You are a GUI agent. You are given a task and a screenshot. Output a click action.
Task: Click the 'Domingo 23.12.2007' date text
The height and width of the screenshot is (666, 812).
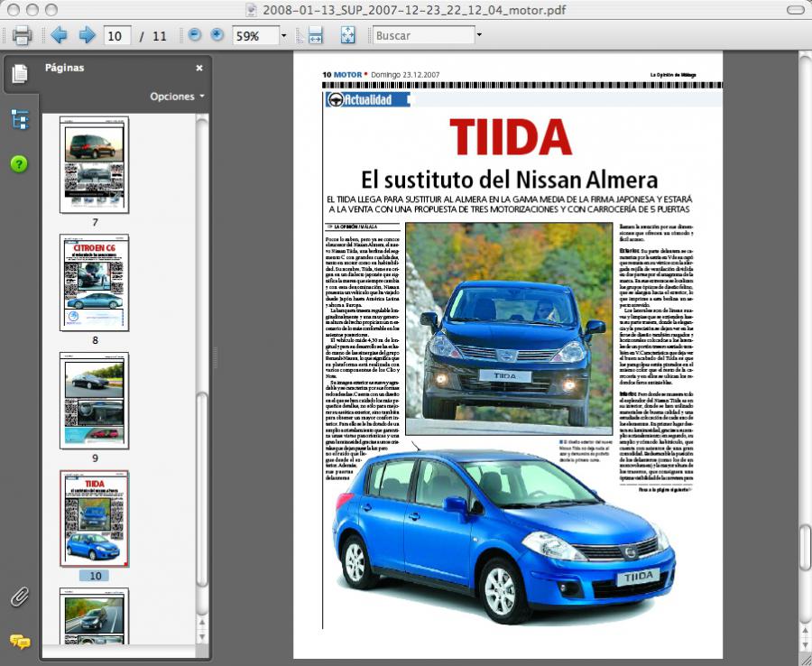point(405,75)
